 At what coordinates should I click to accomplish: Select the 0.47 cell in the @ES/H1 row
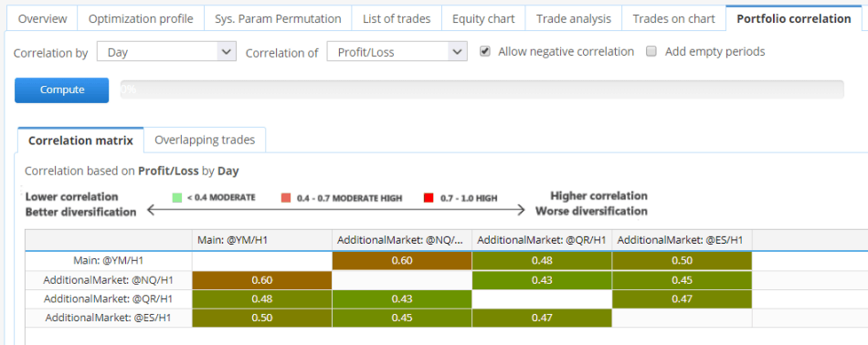[x=542, y=318]
